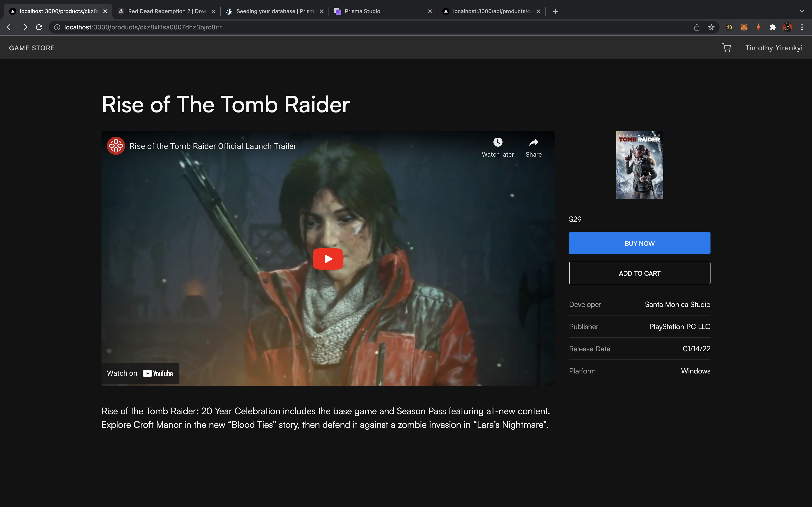
Task: Bookmark page with the star icon
Action: click(711, 27)
